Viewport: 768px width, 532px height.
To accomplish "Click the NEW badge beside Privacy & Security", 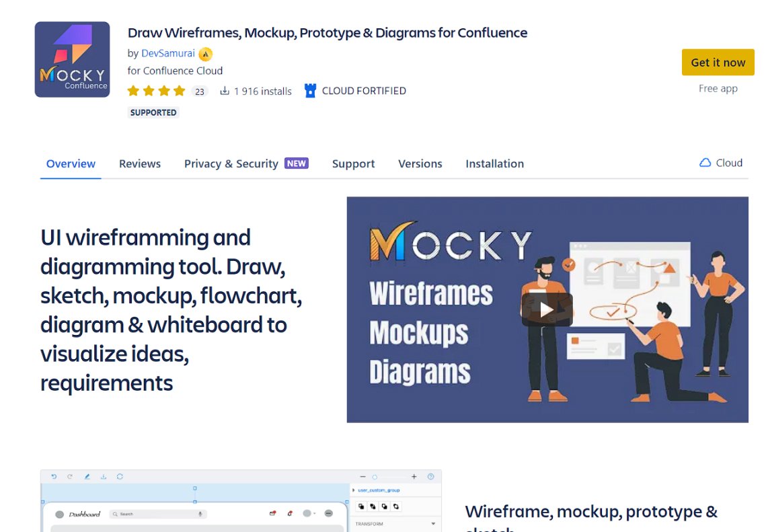I will pos(297,163).
